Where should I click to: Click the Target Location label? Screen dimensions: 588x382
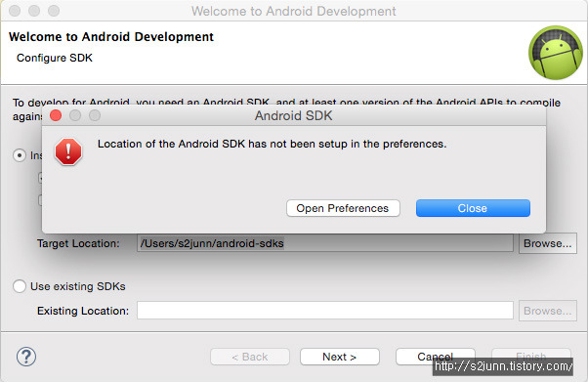coord(78,243)
